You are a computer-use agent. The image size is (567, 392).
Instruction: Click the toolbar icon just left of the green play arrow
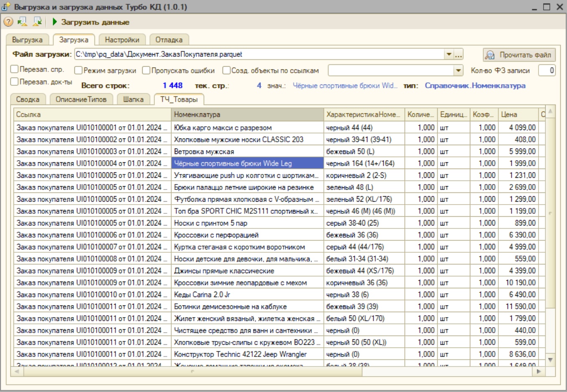tap(37, 22)
